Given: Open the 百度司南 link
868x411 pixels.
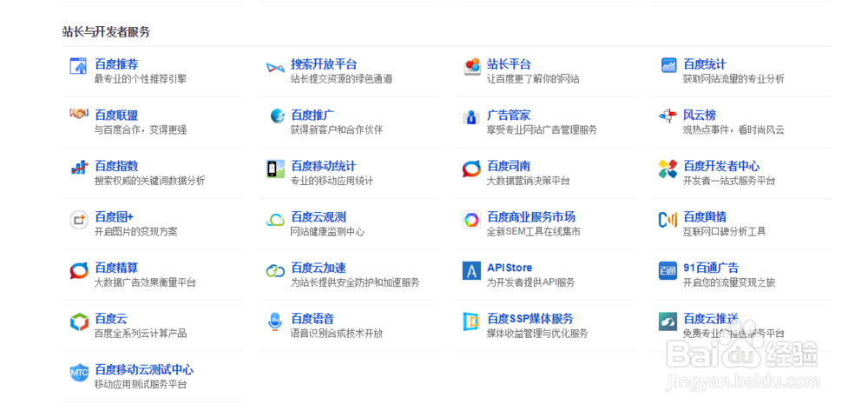Looking at the screenshot, I should (x=509, y=166).
